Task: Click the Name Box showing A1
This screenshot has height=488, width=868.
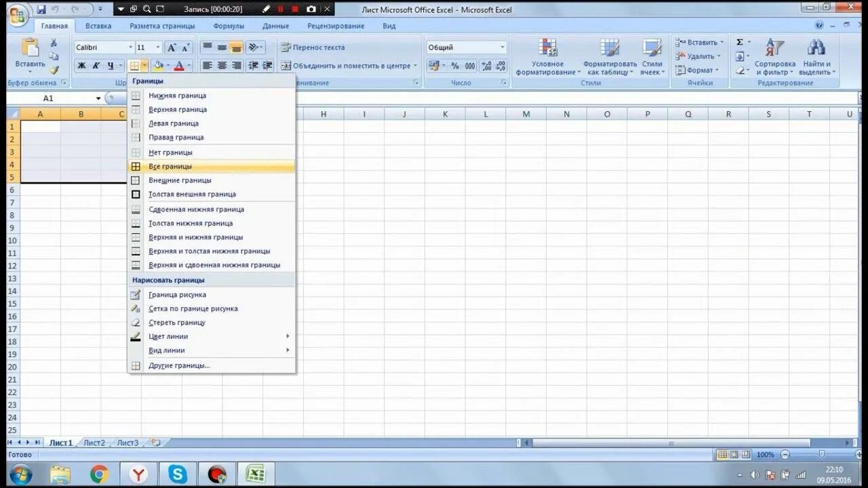Action: (55, 98)
